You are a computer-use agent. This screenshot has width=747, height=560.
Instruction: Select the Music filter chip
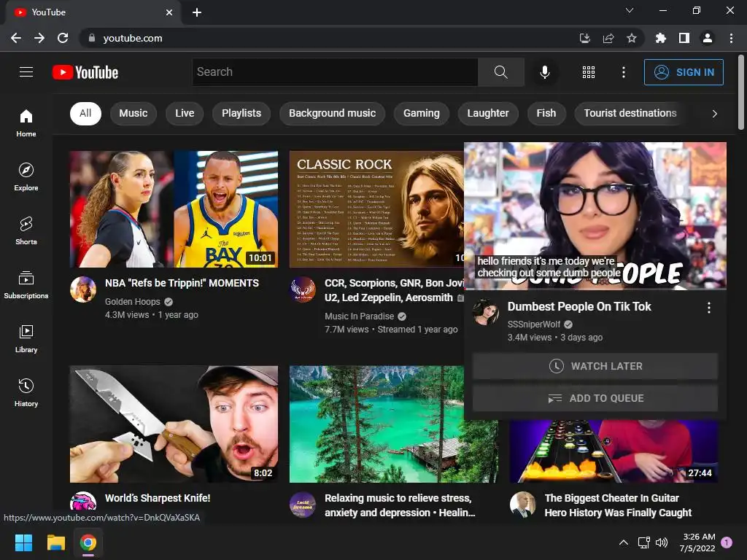[133, 113]
